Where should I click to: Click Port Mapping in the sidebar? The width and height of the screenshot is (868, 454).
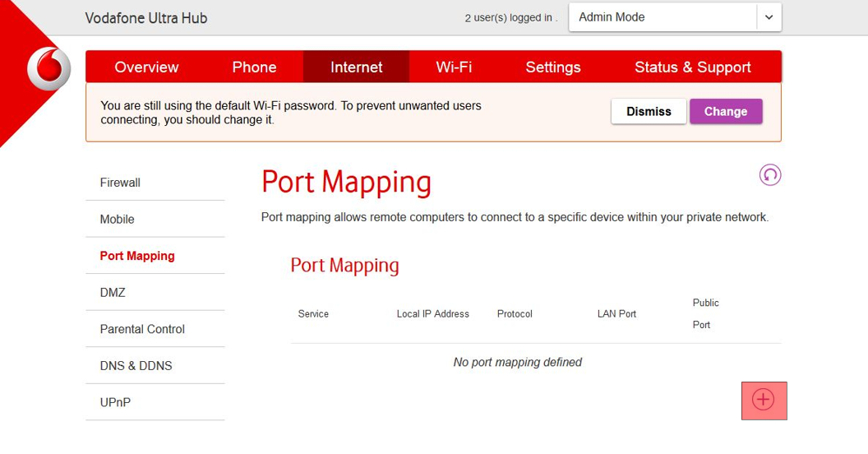pyautogui.click(x=137, y=256)
